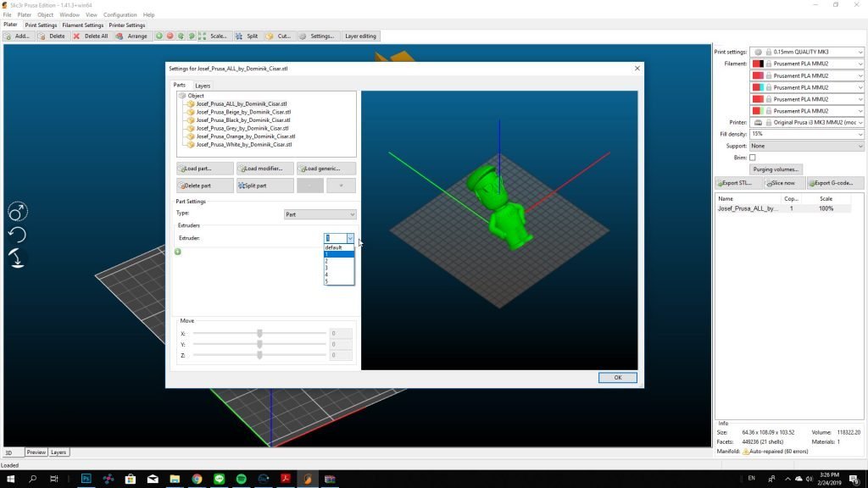Click the Slice now button
This screenshot has height=488, width=868.
click(x=783, y=183)
